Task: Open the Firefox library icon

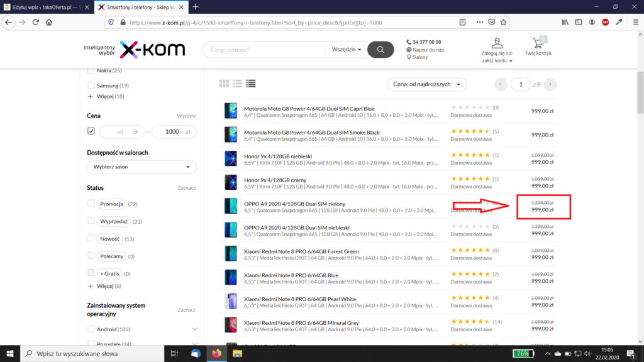Action: [x=565, y=23]
